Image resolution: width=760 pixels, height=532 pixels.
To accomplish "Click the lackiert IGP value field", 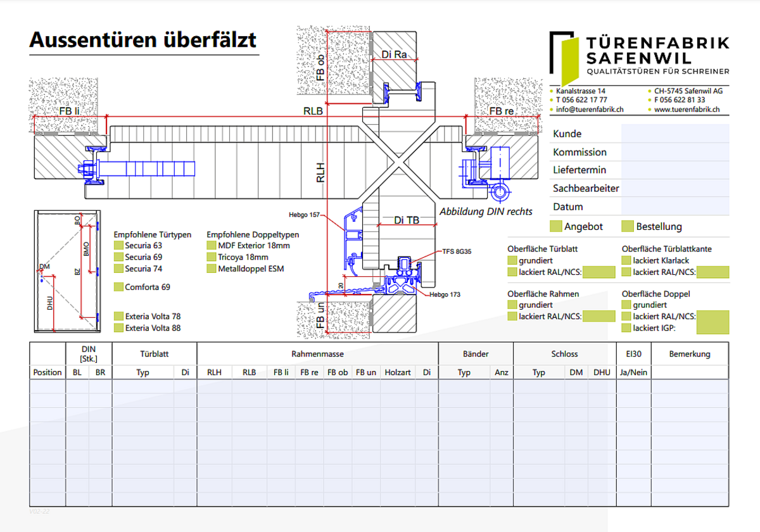I will pyautogui.click(x=713, y=322).
